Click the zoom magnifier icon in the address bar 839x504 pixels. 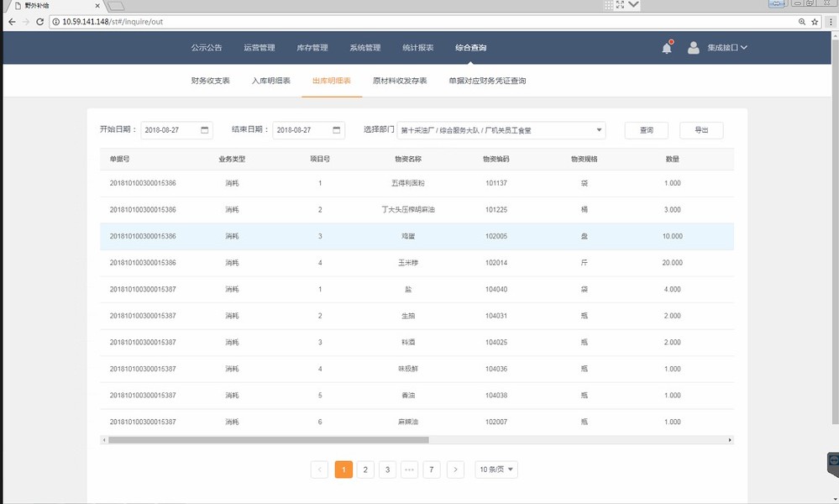point(801,21)
